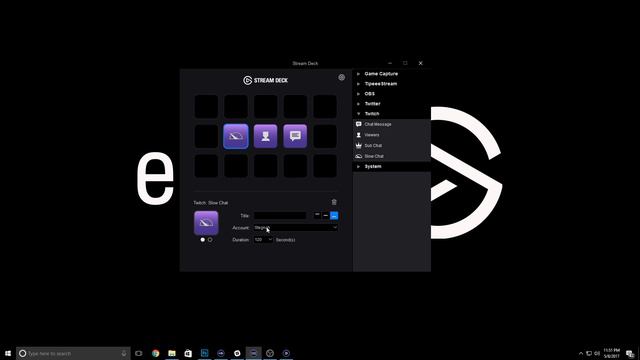
Task: Click the network tray icon
Action: coord(589,353)
